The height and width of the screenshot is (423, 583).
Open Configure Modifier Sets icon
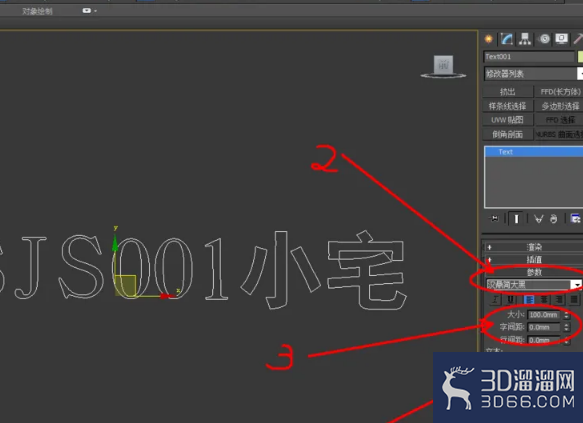pos(575,219)
